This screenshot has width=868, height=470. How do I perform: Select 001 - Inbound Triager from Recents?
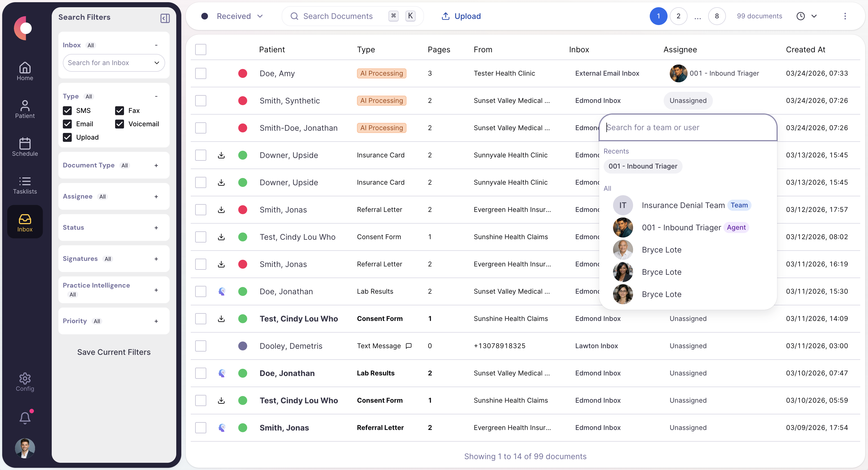click(643, 166)
